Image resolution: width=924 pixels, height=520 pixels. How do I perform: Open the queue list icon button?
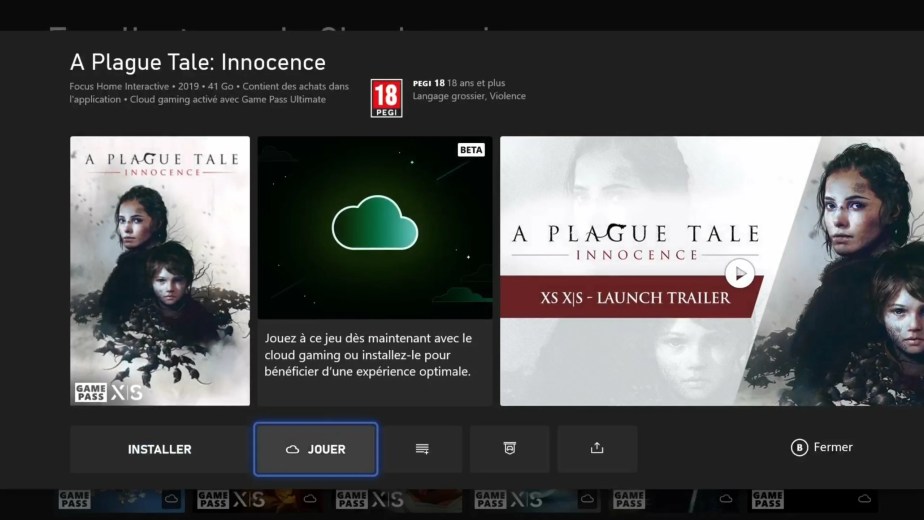(422, 449)
